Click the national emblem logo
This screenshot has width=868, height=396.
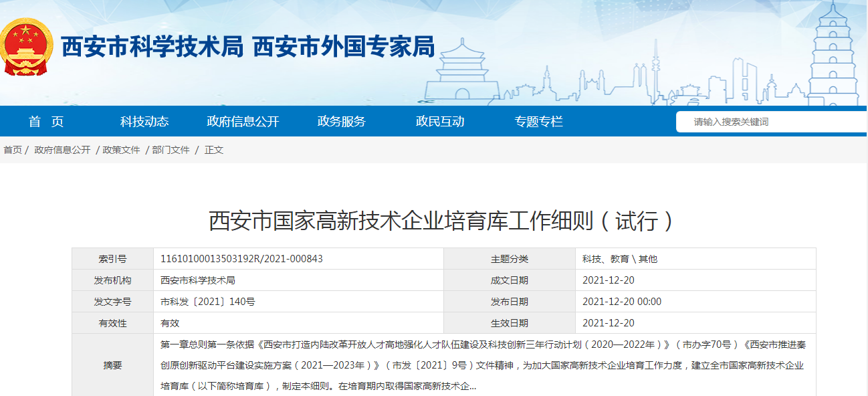[28, 47]
